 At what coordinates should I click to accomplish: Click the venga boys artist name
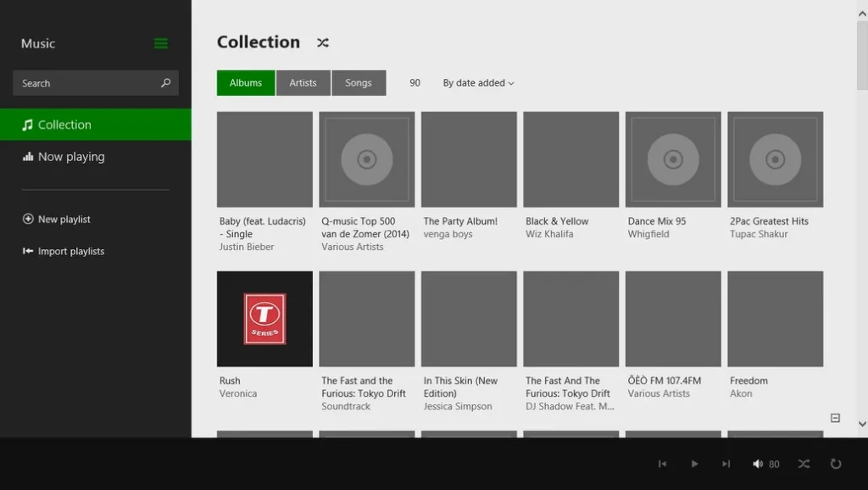coord(448,234)
